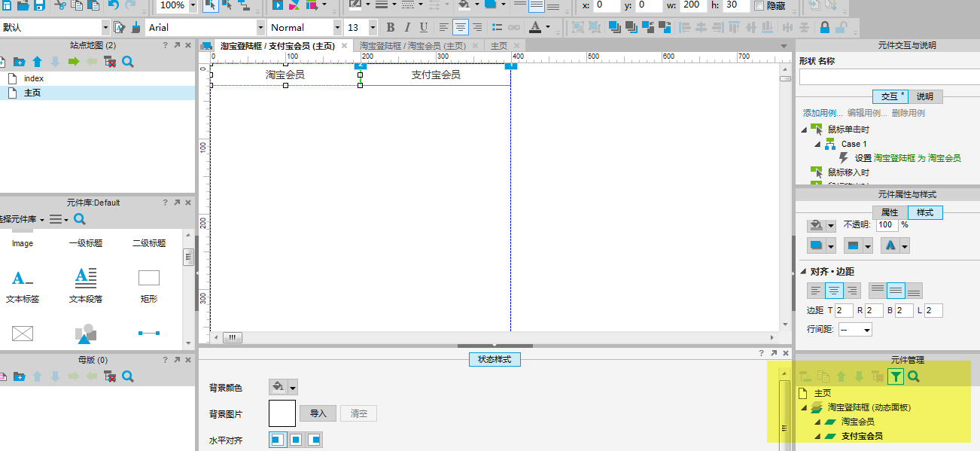This screenshot has height=451, width=980.
Task: Toggle italic text formatting
Action: point(407,27)
